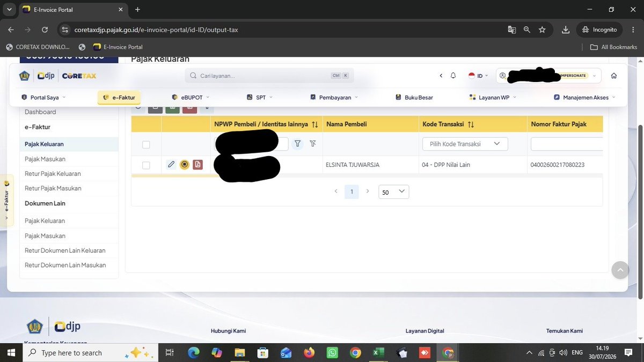Expand the impersonated user account menu

(548, 76)
